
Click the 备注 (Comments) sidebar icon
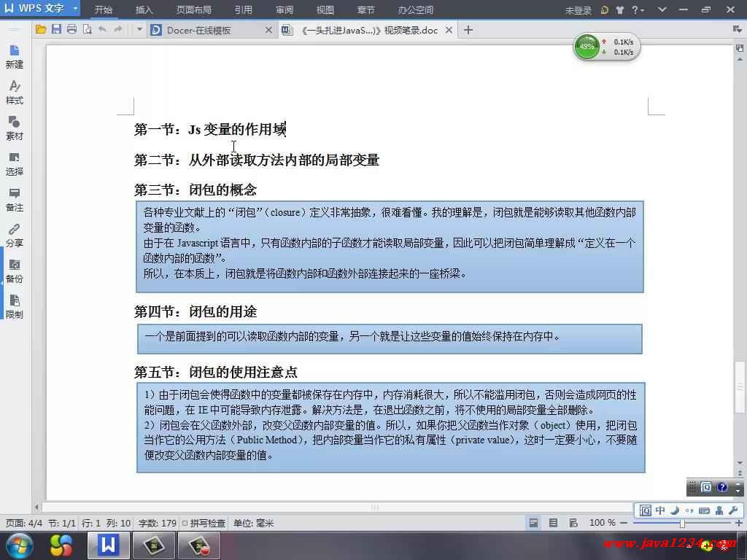tap(15, 199)
